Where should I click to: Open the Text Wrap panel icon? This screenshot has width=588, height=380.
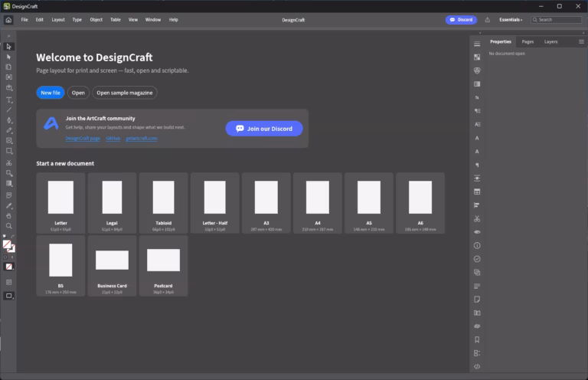click(x=477, y=179)
